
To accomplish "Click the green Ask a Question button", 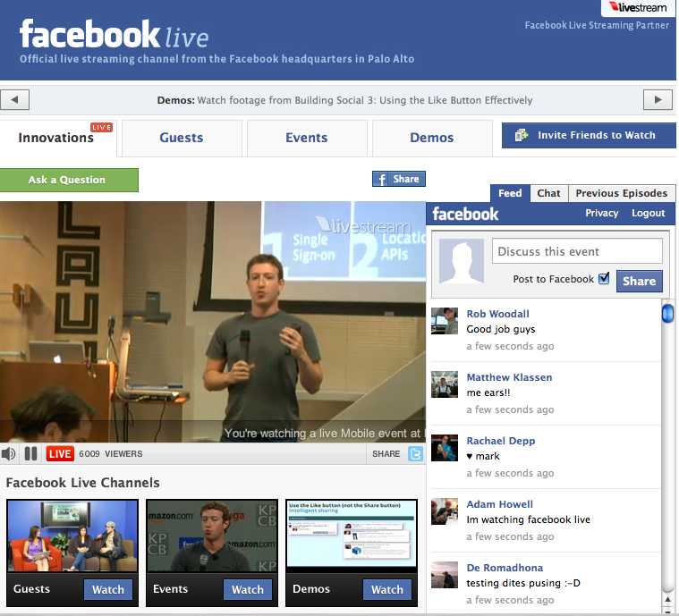I will 69,180.
